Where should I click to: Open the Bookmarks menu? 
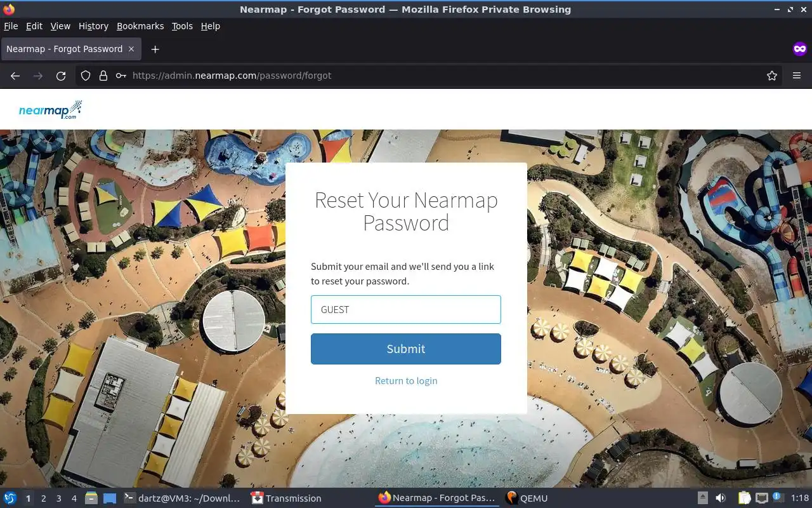[140, 26]
